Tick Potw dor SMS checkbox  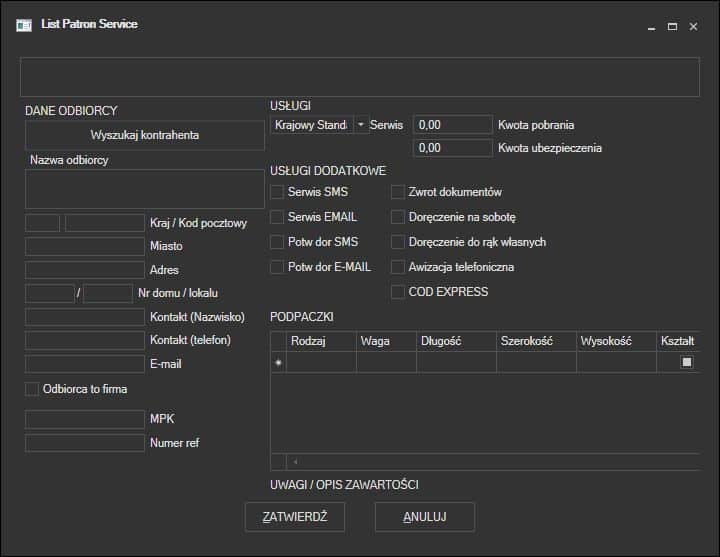[277, 242]
